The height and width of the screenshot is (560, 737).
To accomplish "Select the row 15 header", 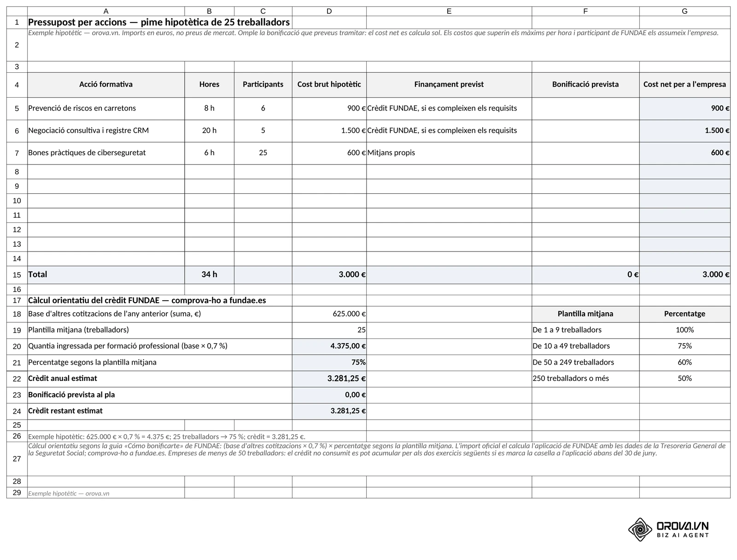I will click(17, 275).
